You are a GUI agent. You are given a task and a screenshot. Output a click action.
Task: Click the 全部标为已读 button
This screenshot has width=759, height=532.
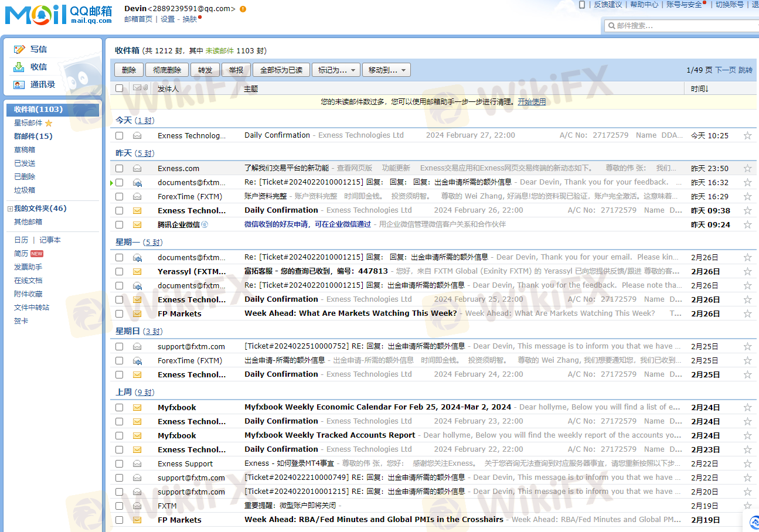tap(281, 70)
